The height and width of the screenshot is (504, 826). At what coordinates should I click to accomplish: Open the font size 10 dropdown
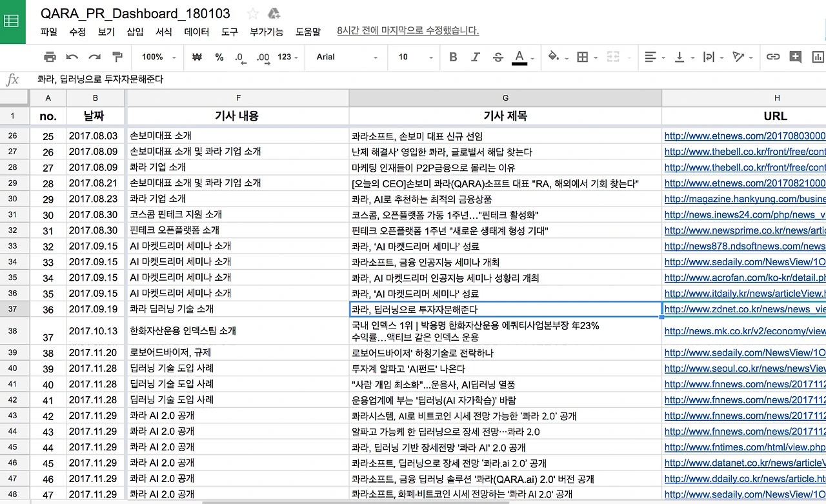point(416,57)
